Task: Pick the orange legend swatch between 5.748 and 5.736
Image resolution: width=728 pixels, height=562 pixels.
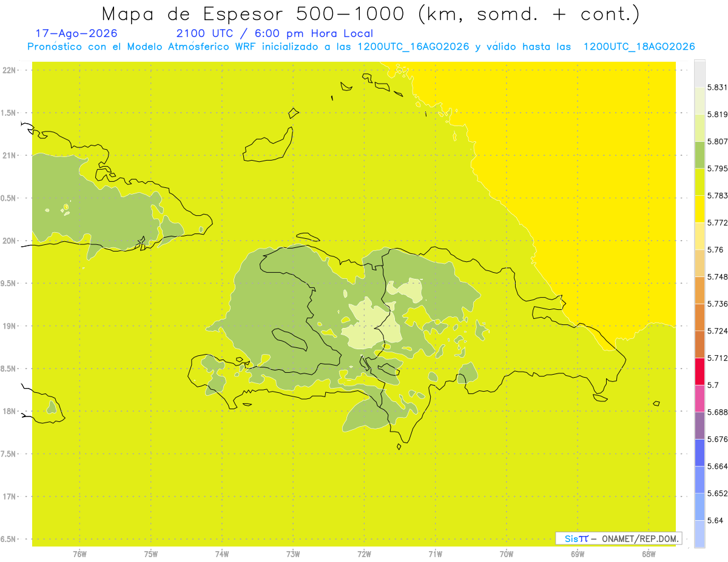Action: pos(699,290)
